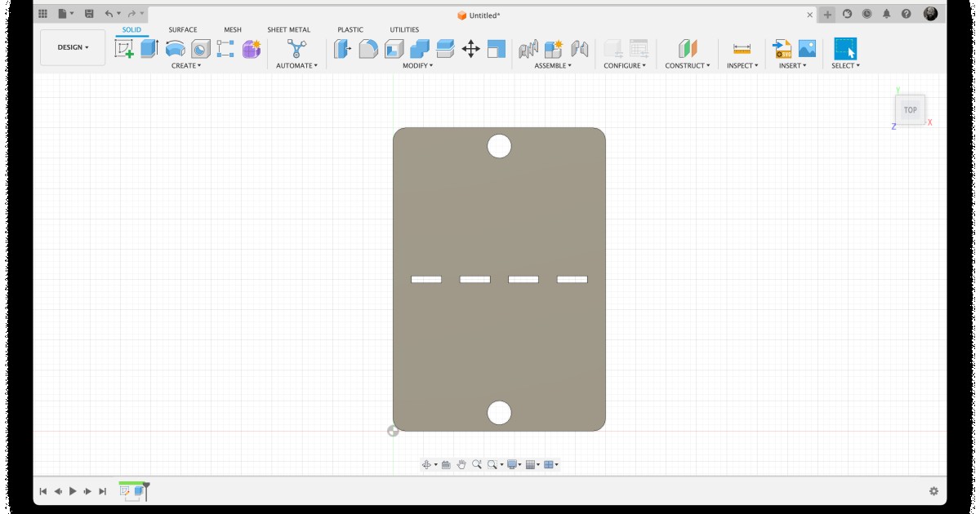Switch to the SHEET METAL tab
This screenshot has height=514, width=980.
click(x=288, y=29)
